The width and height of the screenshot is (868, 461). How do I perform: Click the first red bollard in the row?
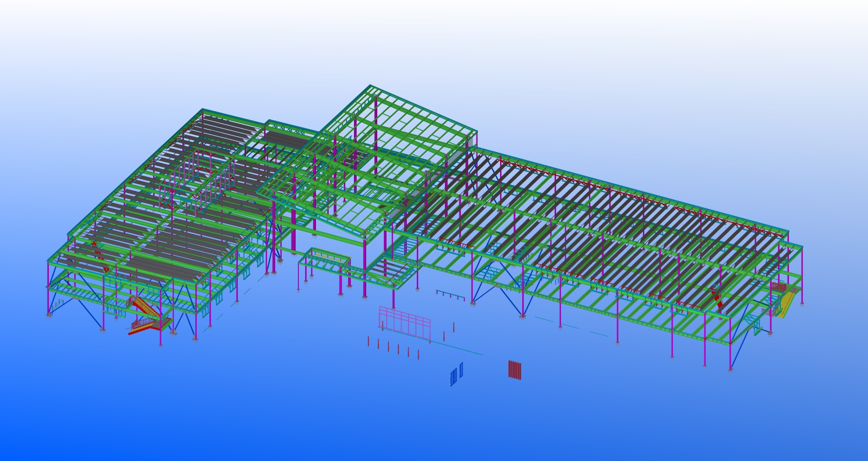[368, 341]
